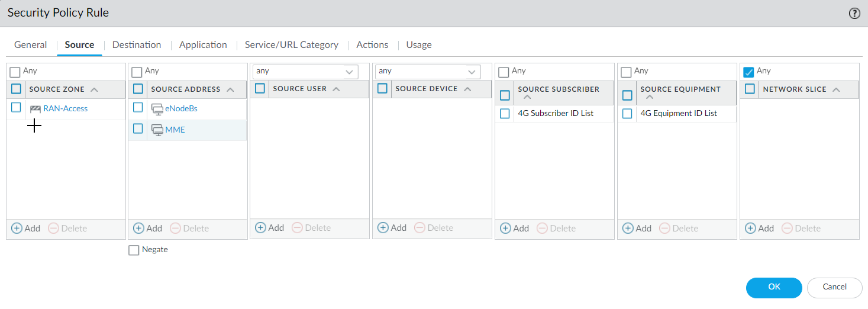Enable the Negate checkbox
868x309 pixels.
point(134,250)
